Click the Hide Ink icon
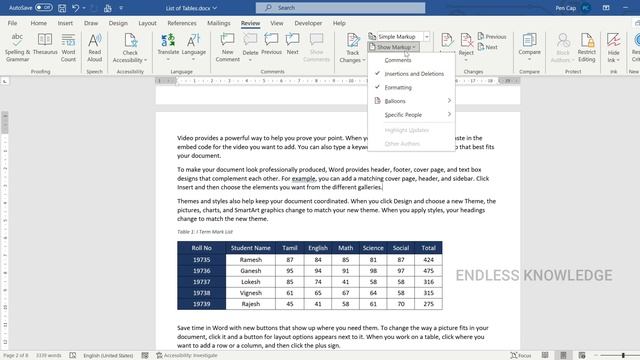 pyautogui.click(x=613, y=40)
